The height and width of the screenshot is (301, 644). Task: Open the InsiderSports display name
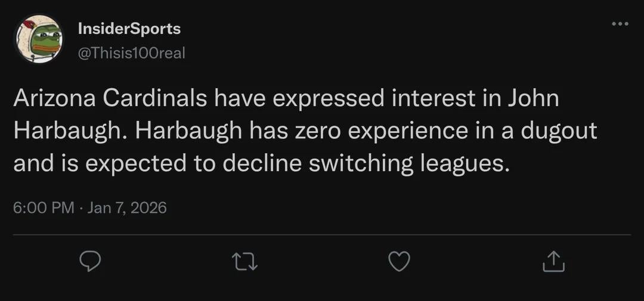click(x=129, y=28)
